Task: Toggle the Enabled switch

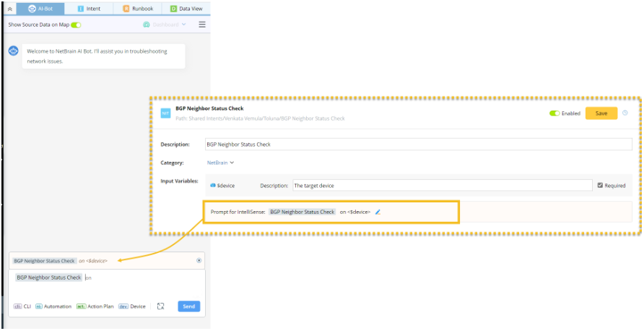Action: pos(554,113)
